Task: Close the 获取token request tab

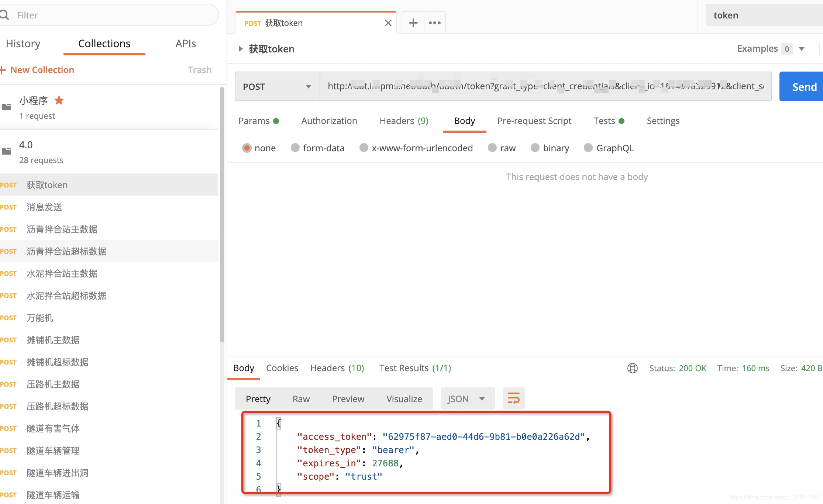Action: (388, 23)
